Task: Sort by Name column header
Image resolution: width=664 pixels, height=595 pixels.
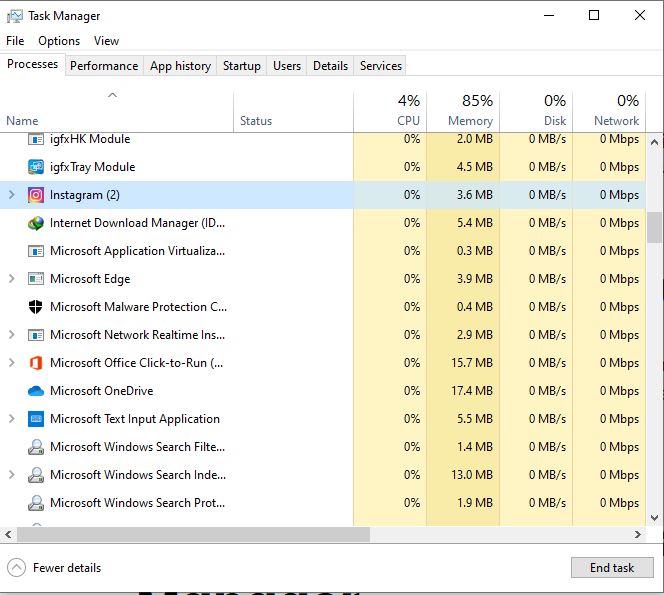Action: 116,111
